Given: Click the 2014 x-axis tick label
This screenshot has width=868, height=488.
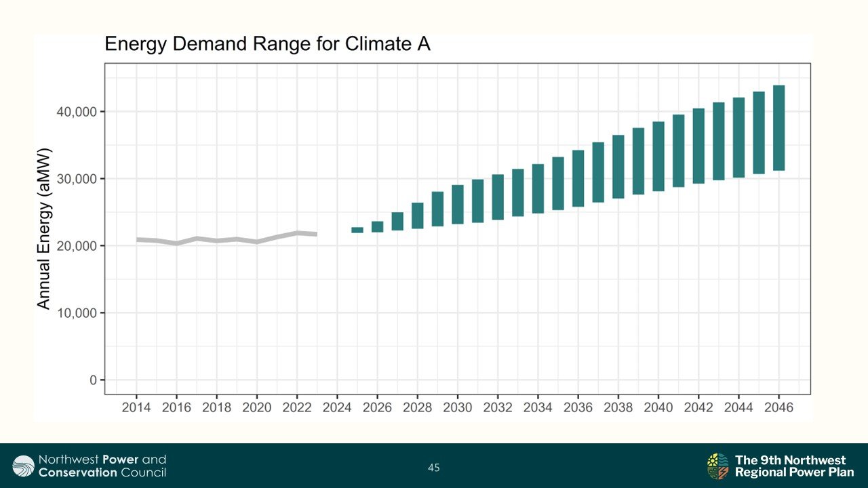Looking at the screenshot, I should pyautogui.click(x=136, y=408).
